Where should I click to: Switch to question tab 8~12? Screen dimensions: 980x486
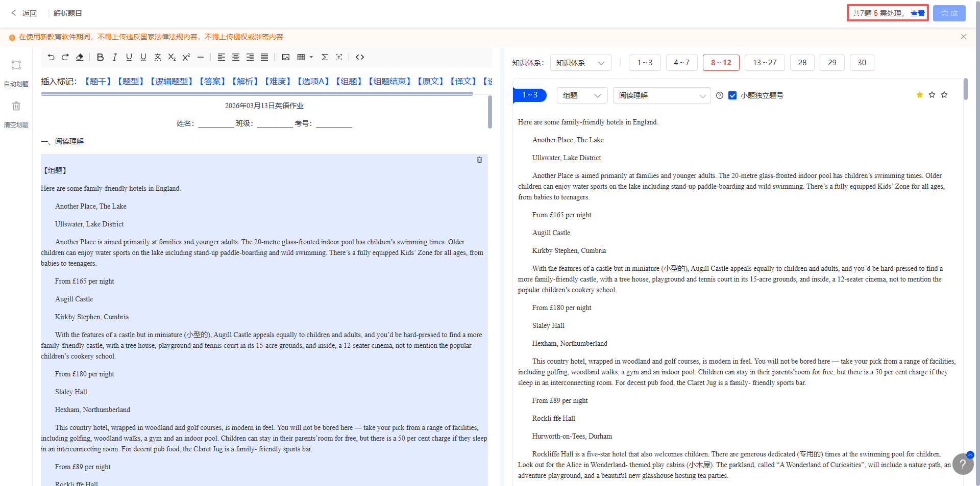[721, 63]
